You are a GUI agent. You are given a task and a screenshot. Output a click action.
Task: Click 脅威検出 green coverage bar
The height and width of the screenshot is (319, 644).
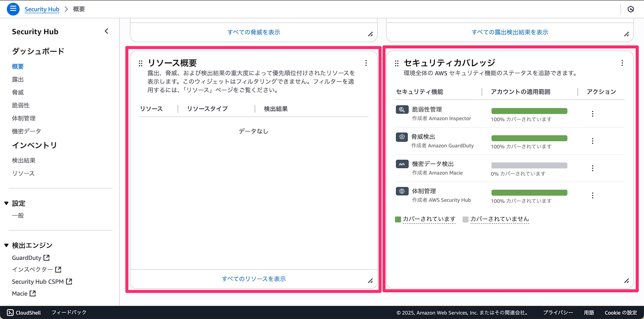click(529, 138)
